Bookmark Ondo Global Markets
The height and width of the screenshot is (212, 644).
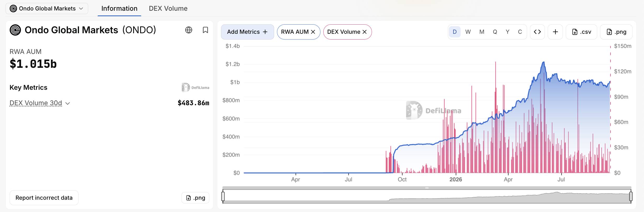click(205, 30)
